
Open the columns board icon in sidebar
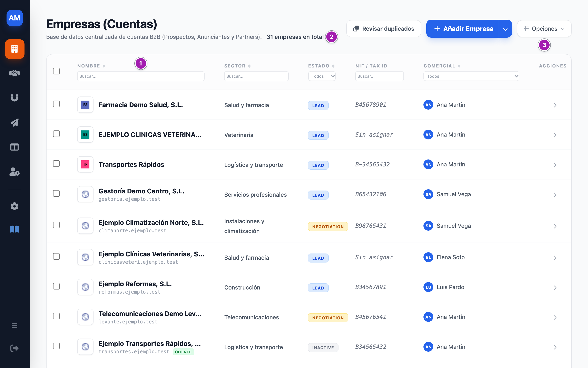point(14,147)
